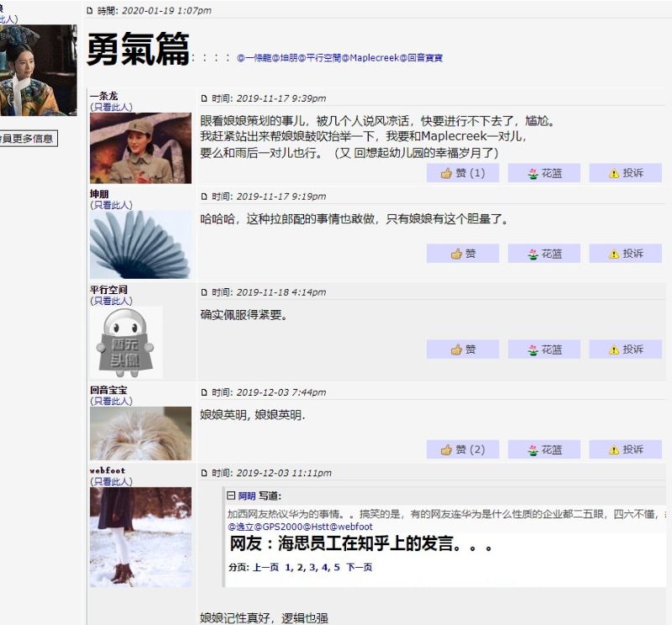Send 花篮 to 一条龙's post

tap(543, 173)
